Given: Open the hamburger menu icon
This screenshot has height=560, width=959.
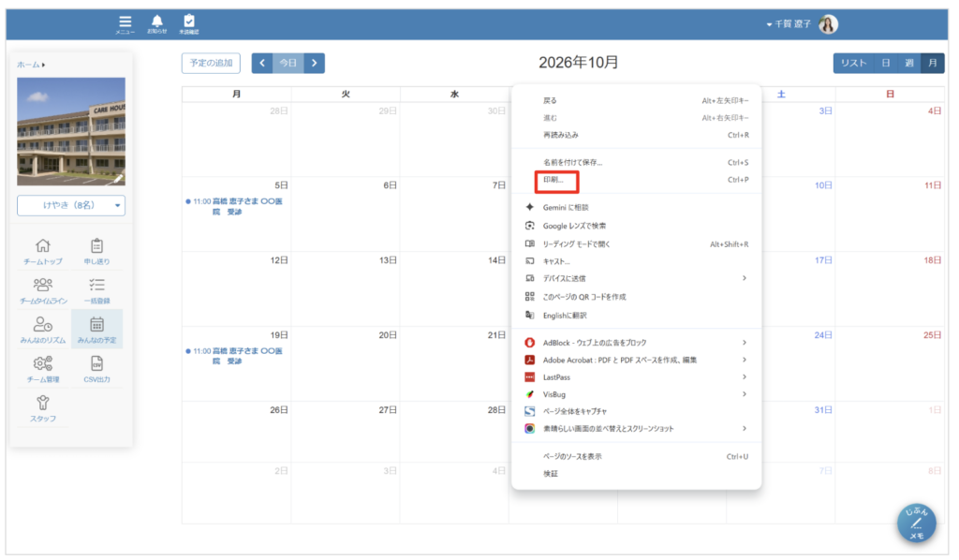Looking at the screenshot, I should point(125,23).
